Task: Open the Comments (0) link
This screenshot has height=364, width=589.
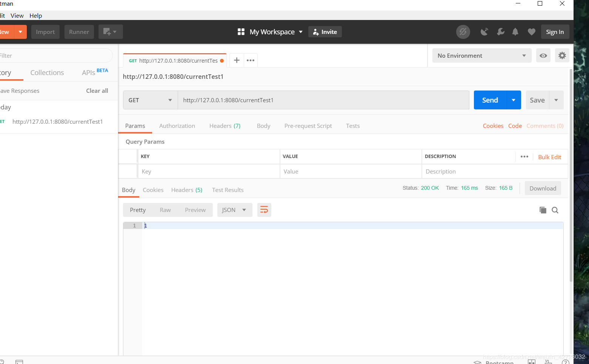Action: click(545, 126)
